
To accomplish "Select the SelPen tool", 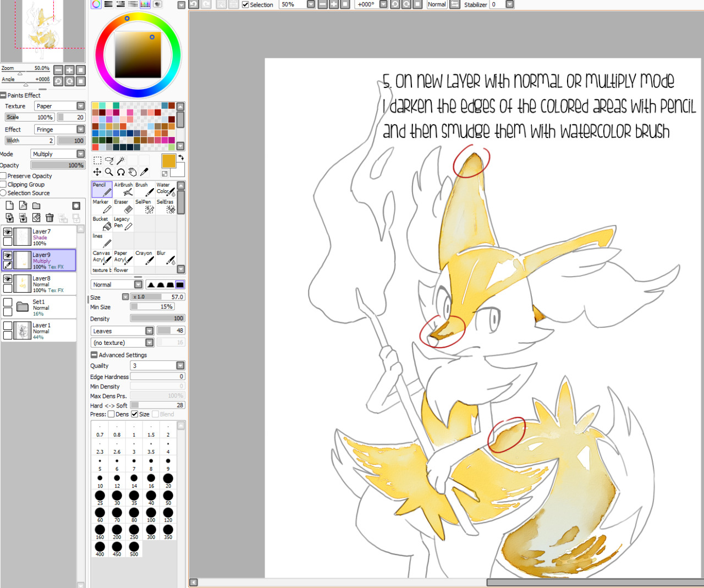I will click(x=145, y=206).
